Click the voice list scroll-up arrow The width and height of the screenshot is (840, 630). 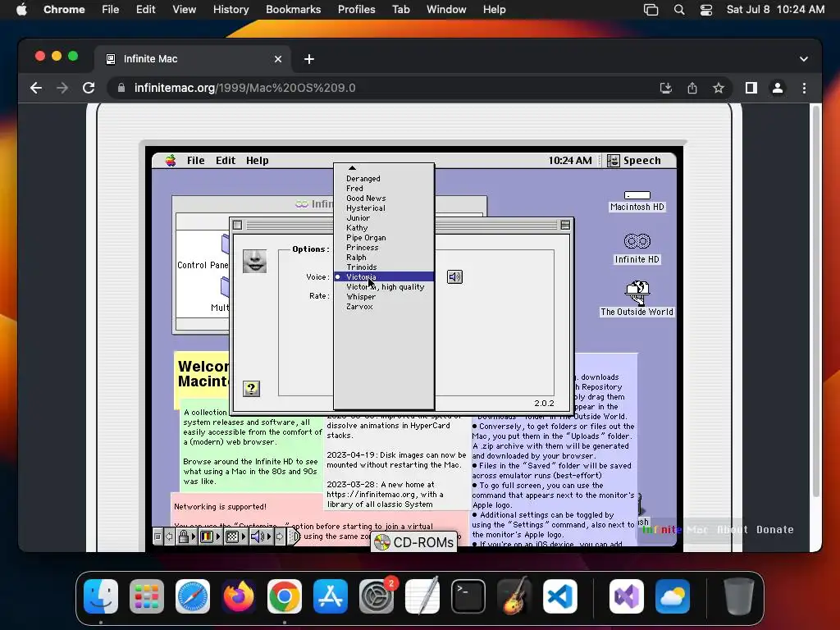point(352,168)
